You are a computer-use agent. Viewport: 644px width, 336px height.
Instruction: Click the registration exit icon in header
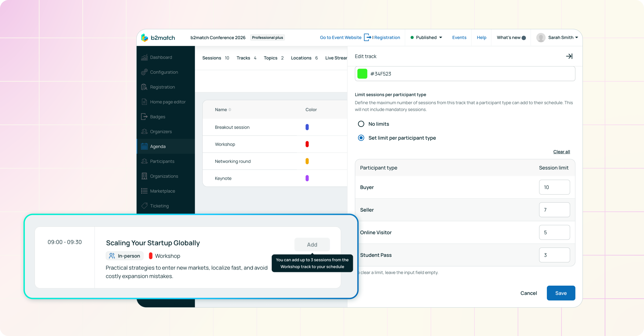(x=367, y=38)
